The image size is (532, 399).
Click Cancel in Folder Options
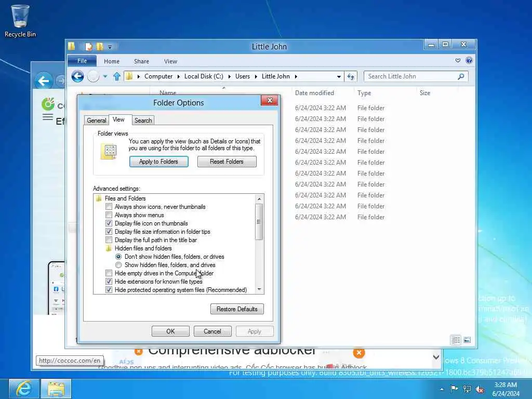coord(212,331)
